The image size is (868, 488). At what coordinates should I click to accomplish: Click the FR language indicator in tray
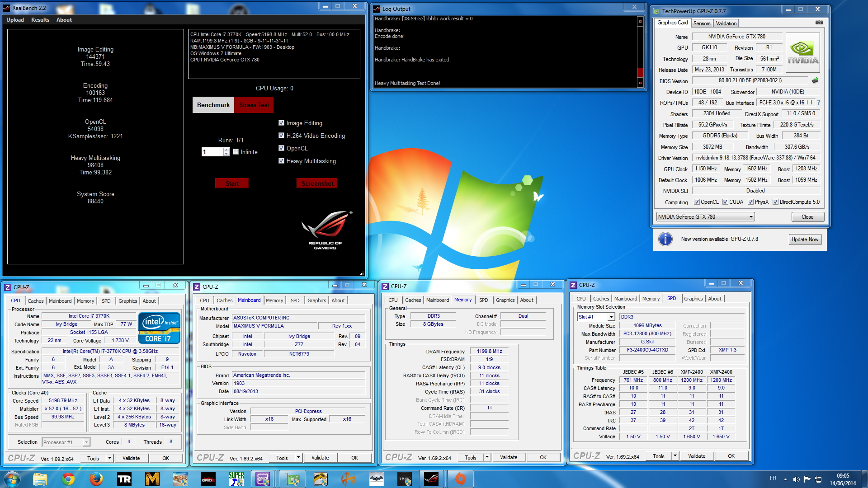(773, 478)
